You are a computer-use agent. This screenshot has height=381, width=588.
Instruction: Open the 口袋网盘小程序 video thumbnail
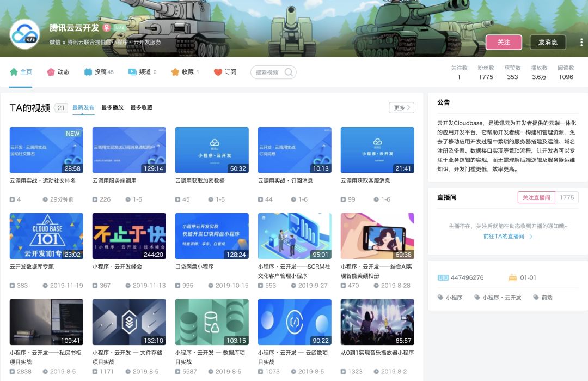click(212, 236)
